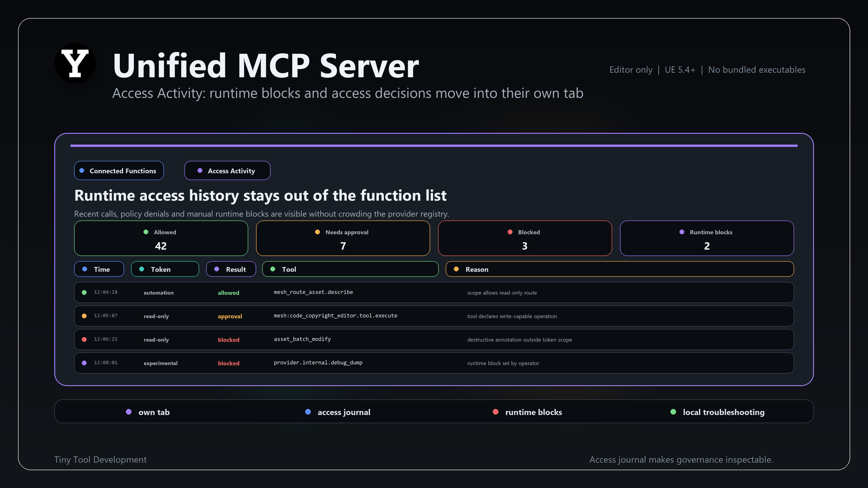Click the purple status dot at 12:08:01
The image size is (868, 488).
(84, 363)
